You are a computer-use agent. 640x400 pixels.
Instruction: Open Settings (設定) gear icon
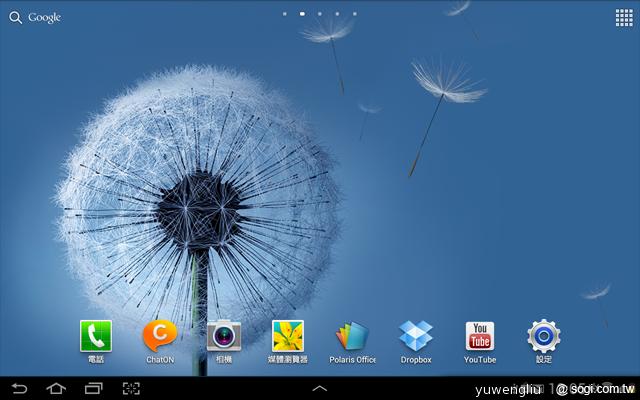tap(544, 337)
